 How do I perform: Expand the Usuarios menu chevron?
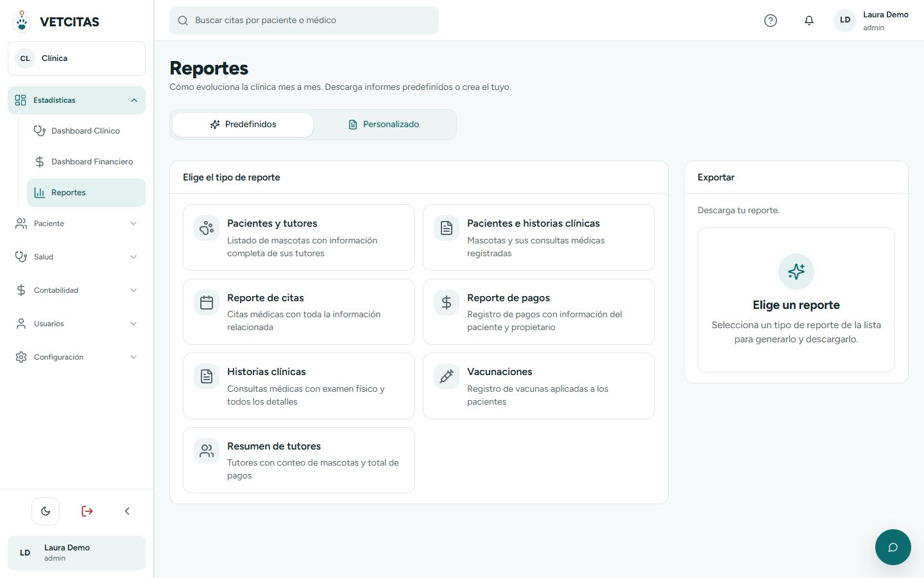coord(133,324)
